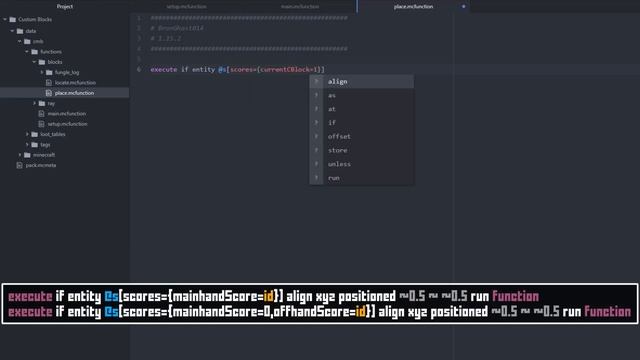Switch to the main.mcfunction tab
The image size is (640, 360).
tap(300, 7)
